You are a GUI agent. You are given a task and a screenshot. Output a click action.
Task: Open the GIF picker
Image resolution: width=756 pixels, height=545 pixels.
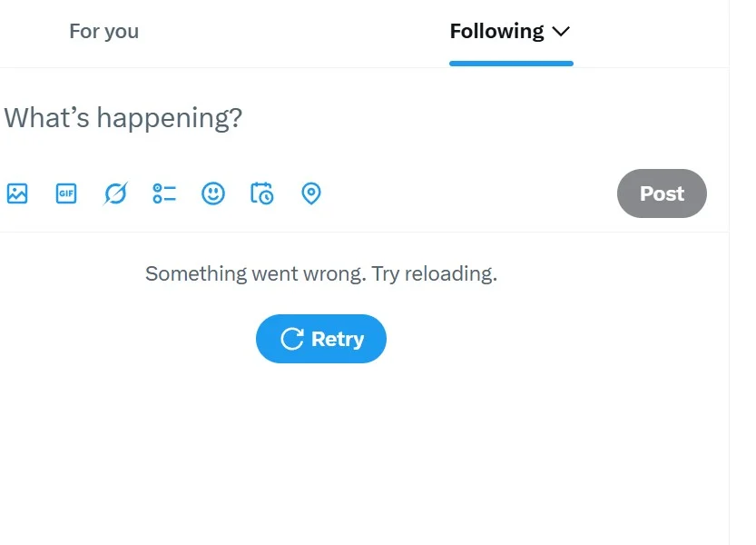pyautogui.click(x=66, y=193)
